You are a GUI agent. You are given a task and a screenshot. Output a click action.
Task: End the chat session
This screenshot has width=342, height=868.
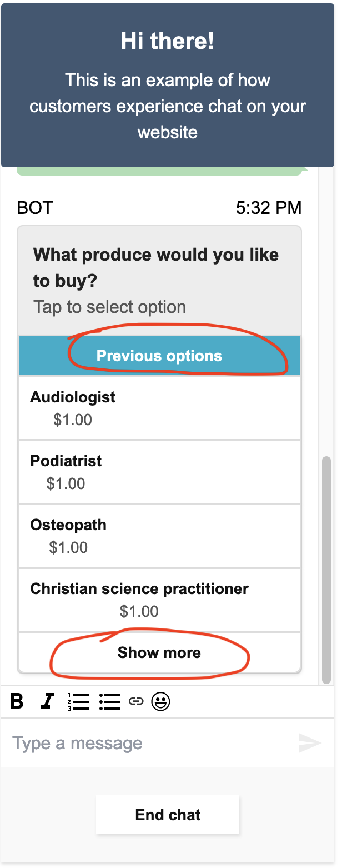168,815
